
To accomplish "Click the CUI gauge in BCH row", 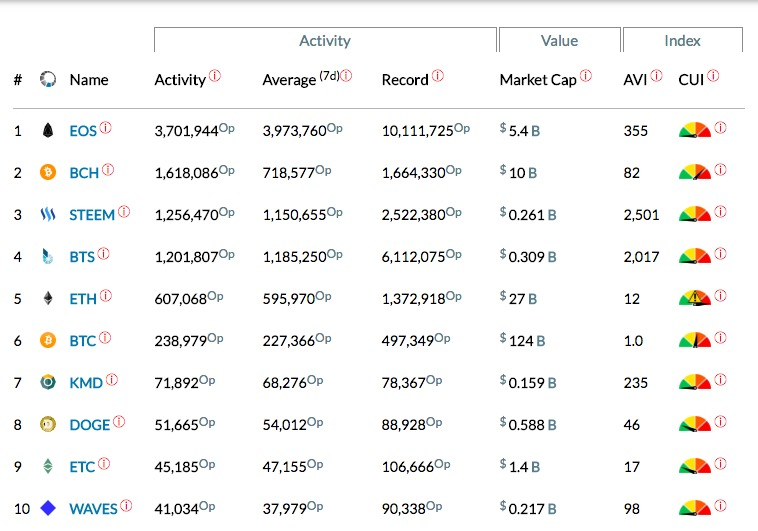I will [x=695, y=172].
